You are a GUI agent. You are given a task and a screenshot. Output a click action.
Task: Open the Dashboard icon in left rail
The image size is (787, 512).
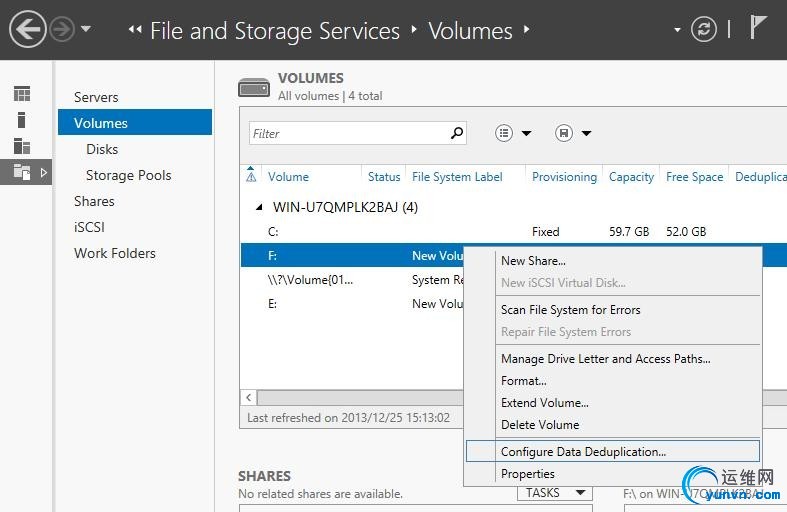click(22, 94)
